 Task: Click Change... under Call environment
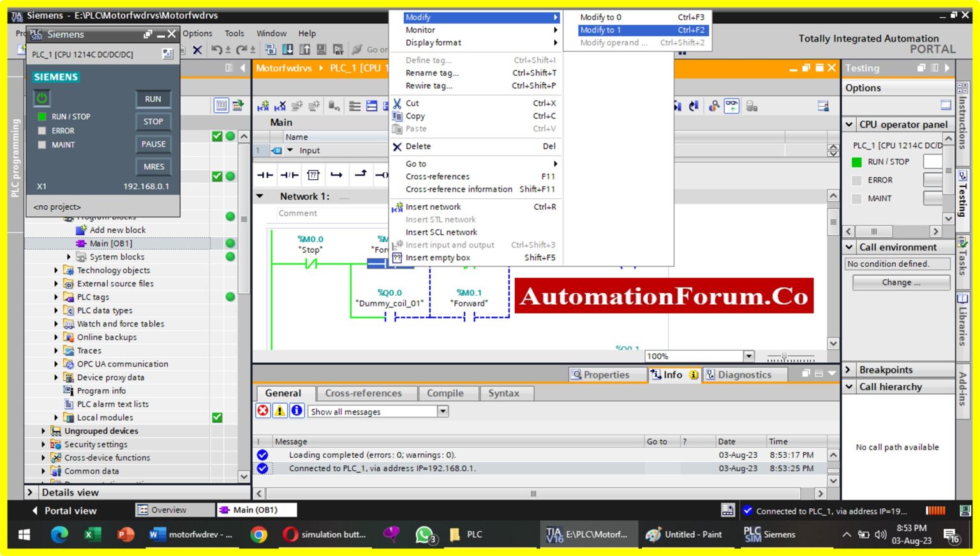coord(900,282)
